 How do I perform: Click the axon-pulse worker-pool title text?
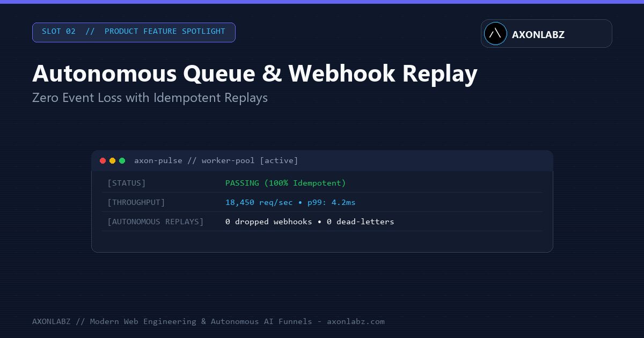point(216,160)
